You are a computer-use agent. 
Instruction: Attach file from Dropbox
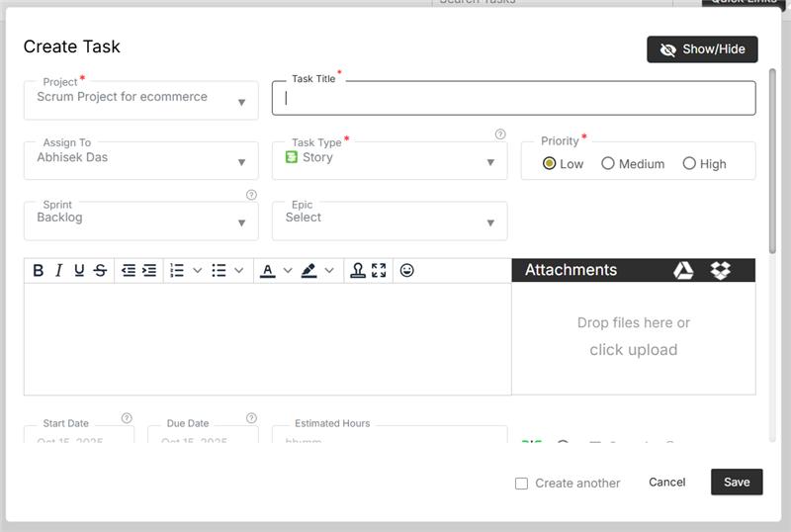click(720, 270)
